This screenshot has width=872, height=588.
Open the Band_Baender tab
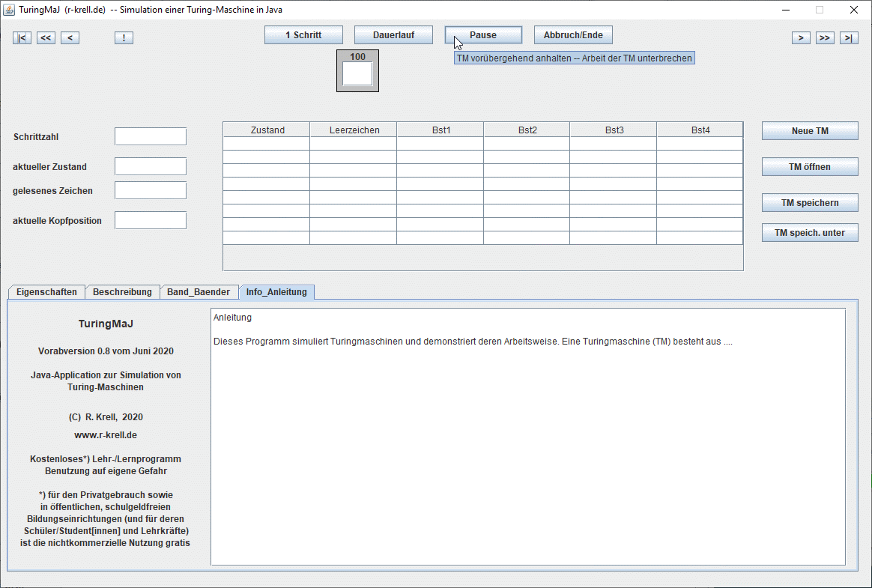pyautogui.click(x=199, y=292)
